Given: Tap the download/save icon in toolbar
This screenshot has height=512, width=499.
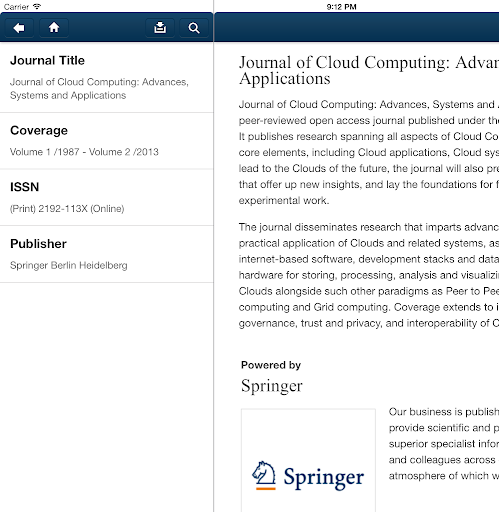Looking at the screenshot, I should coord(160,28).
